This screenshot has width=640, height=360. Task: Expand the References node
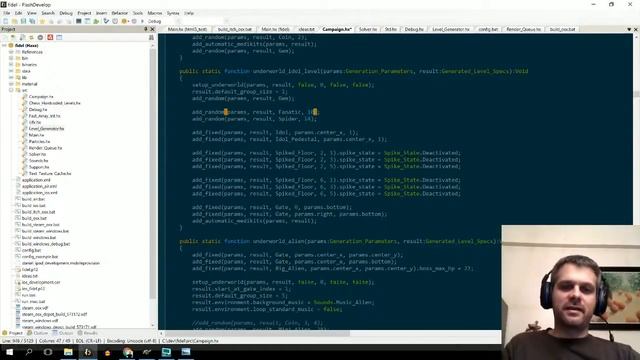click(x=11, y=52)
